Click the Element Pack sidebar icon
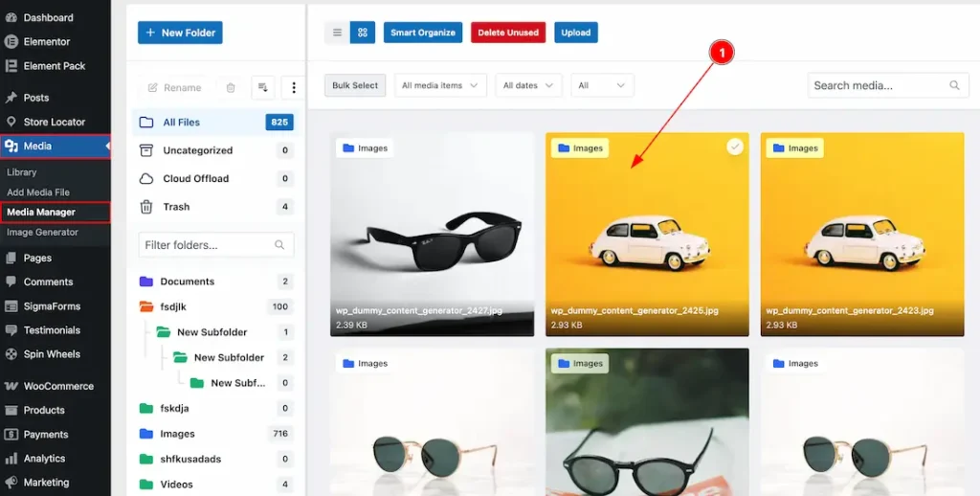This screenshot has width=980, height=496. click(x=11, y=66)
